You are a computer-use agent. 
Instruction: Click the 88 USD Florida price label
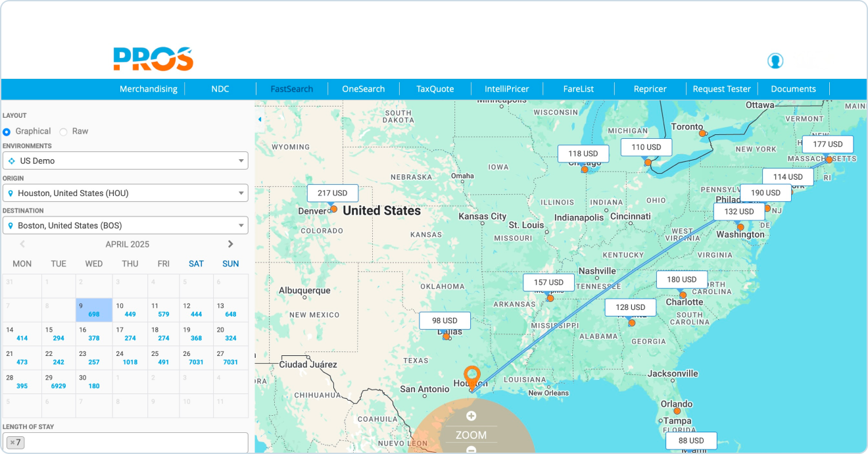[691, 440]
